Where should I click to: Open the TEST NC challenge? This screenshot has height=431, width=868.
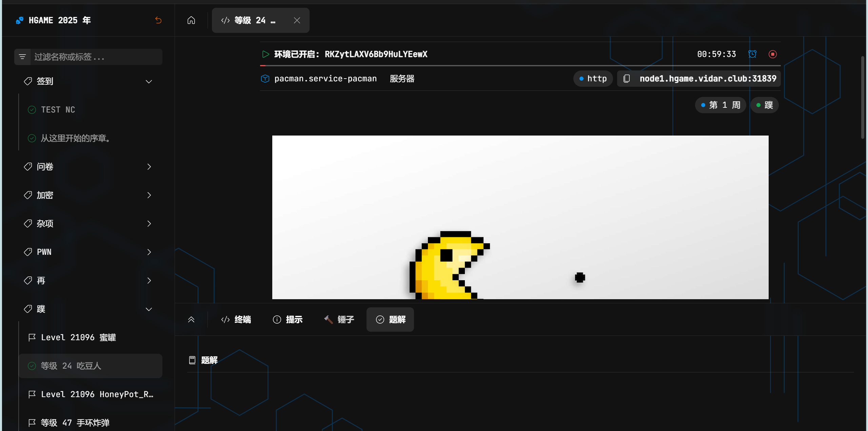[x=58, y=110]
